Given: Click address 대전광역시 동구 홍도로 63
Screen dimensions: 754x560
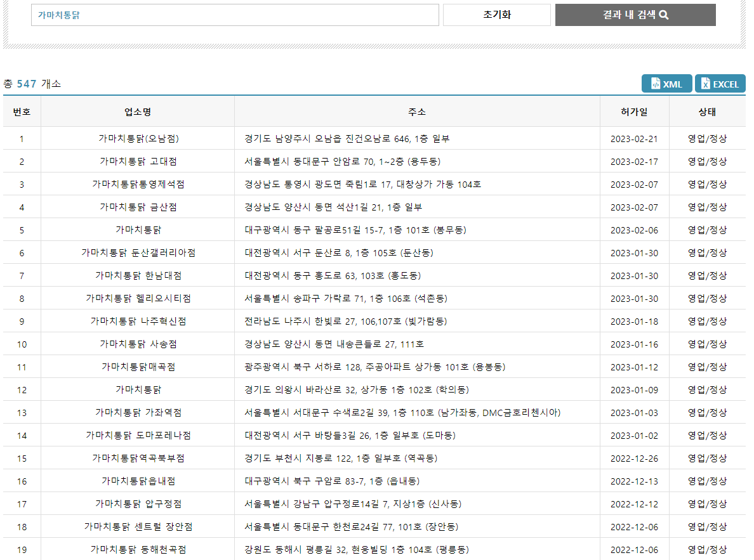Looking at the screenshot, I should (333, 275).
